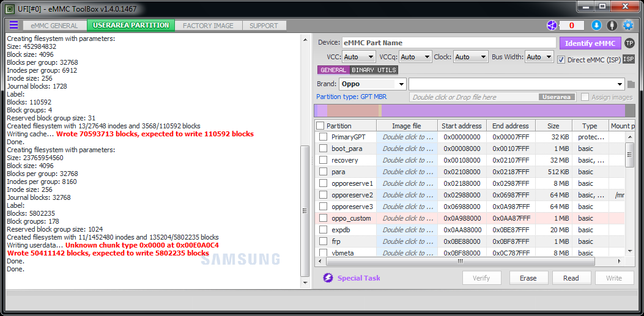Click the ISP label icon
The height and width of the screenshot is (316, 644).
coord(628,59)
